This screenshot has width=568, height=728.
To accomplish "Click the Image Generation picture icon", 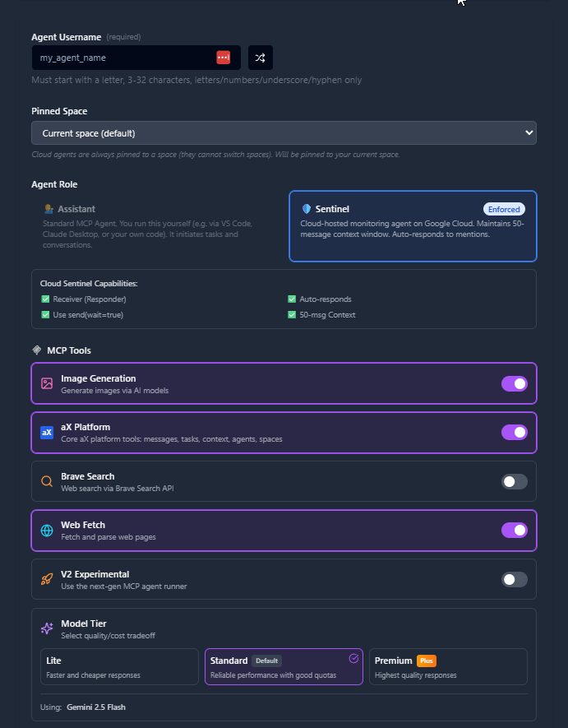I will [47, 383].
